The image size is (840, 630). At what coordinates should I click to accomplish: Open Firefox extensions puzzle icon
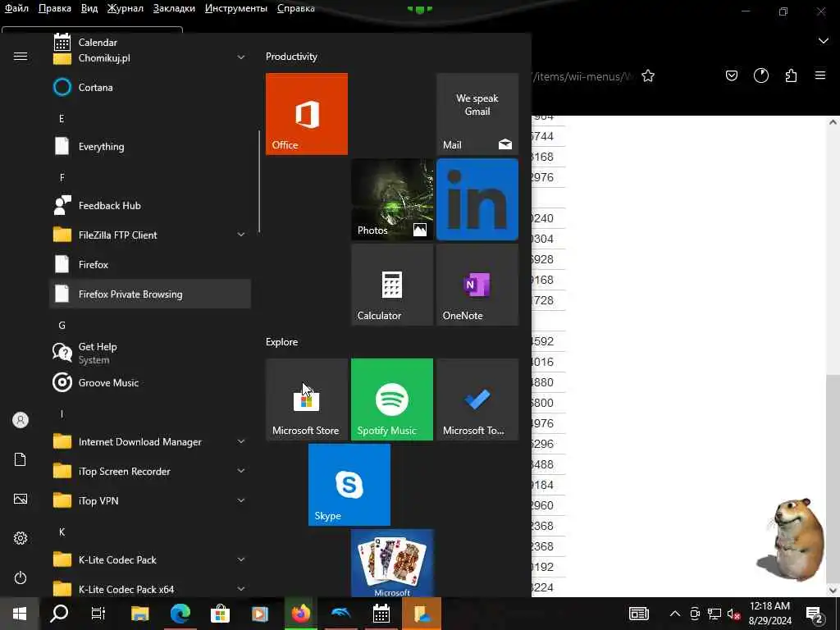(791, 76)
